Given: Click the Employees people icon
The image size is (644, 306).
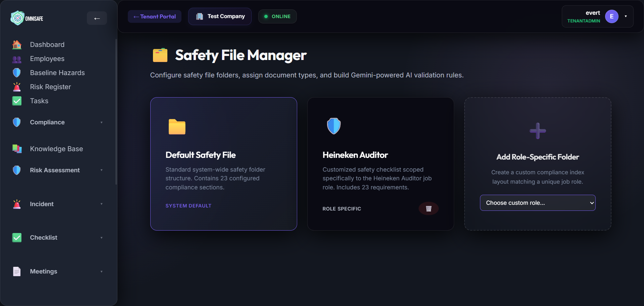Looking at the screenshot, I should pyautogui.click(x=17, y=59).
